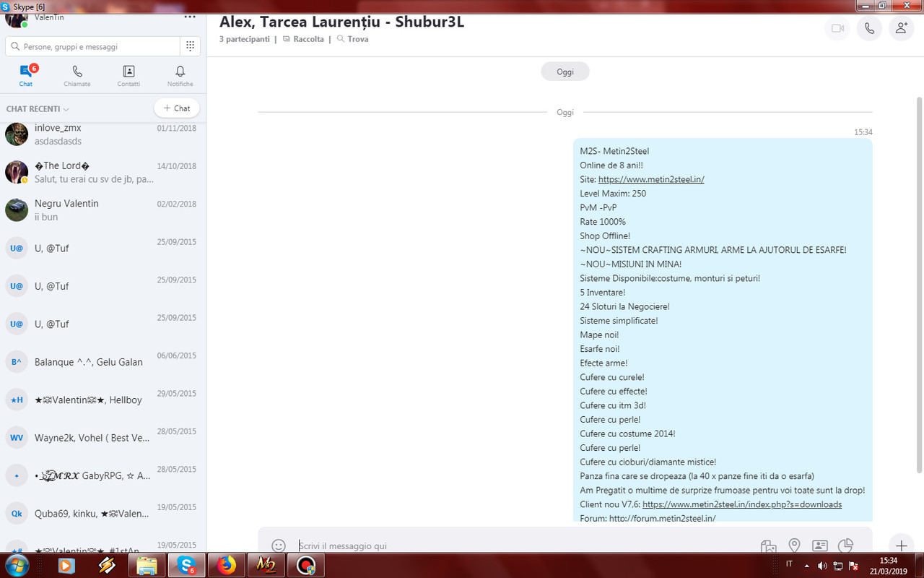Share a contact card icon

(x=819, y=545)
